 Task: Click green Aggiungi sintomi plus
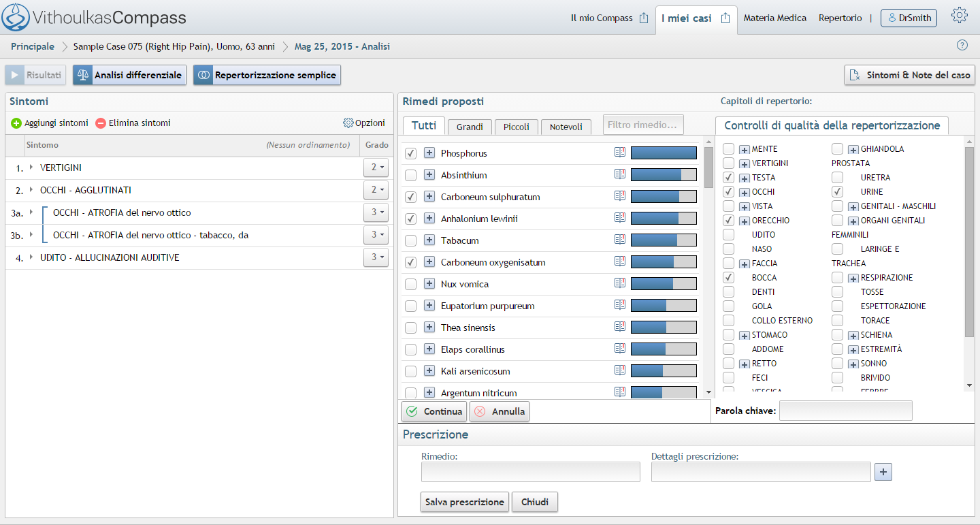16,123
